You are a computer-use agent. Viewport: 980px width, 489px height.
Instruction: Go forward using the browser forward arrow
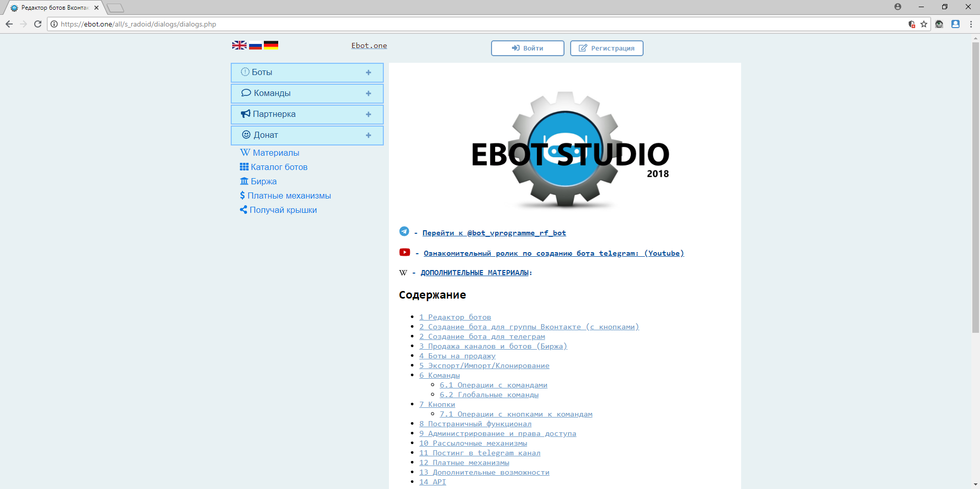tap(23, 24)
